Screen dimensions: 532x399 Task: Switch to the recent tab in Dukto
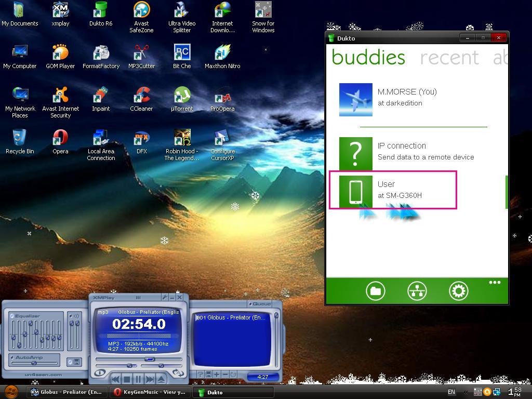tap(449, 57)
